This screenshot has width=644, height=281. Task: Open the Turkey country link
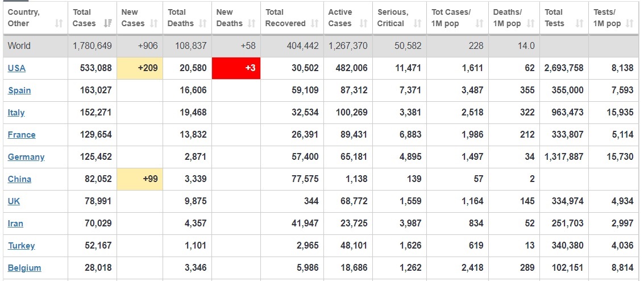click(x=22, y=246)
